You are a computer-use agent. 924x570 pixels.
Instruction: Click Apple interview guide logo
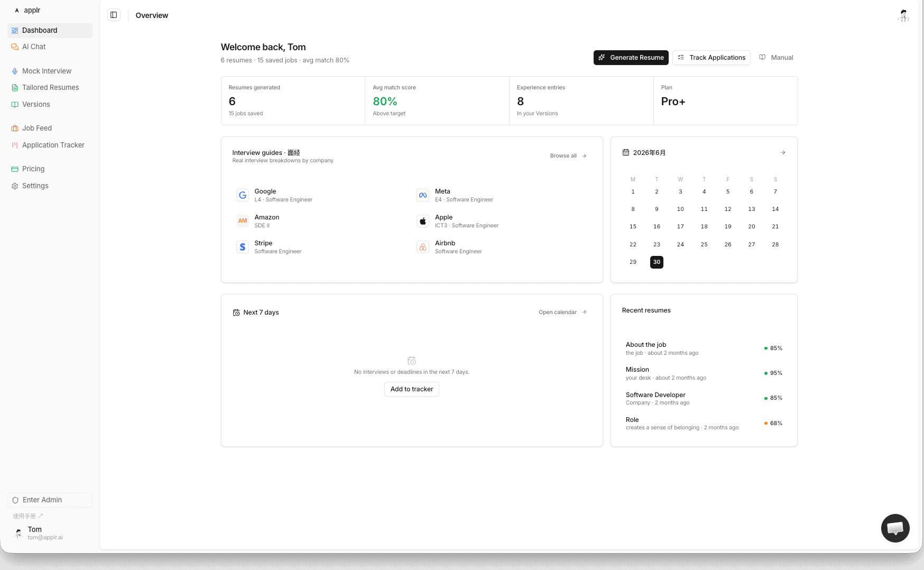423,221
